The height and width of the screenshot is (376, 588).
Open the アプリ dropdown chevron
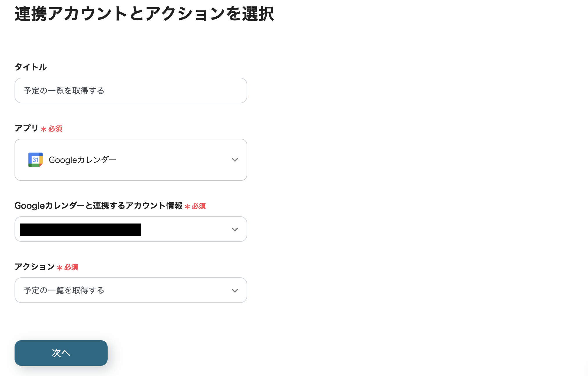tap(235, 159)
